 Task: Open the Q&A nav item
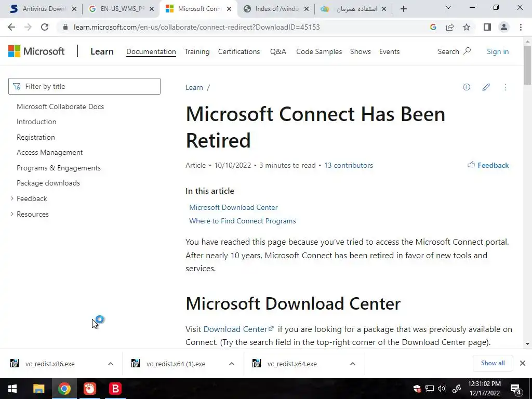(x=278, y=51)
